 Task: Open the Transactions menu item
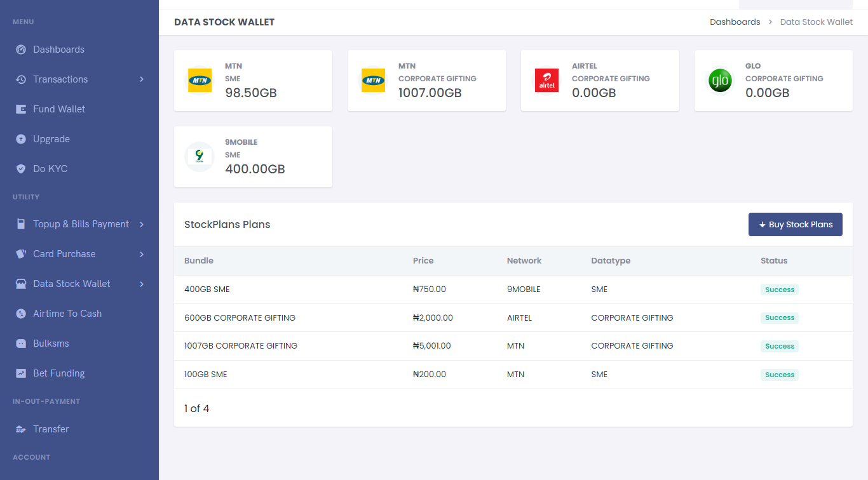click(60, 79)
